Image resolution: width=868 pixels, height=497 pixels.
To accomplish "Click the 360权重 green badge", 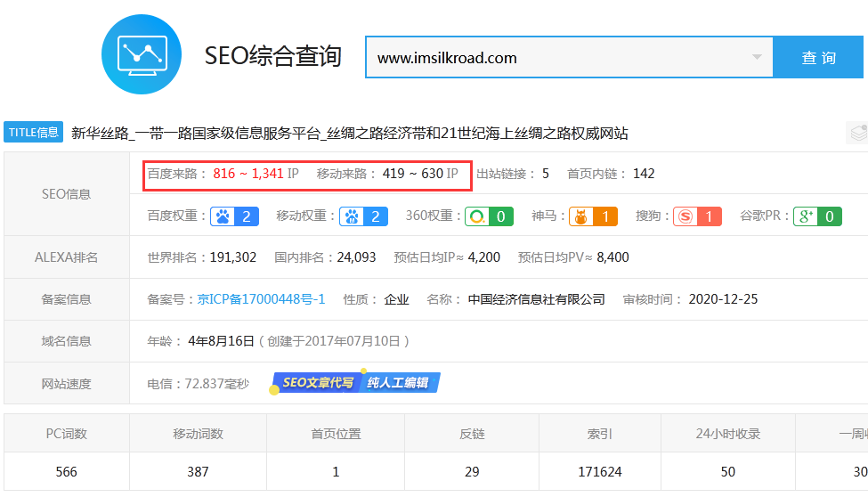I will coord(489,216).
